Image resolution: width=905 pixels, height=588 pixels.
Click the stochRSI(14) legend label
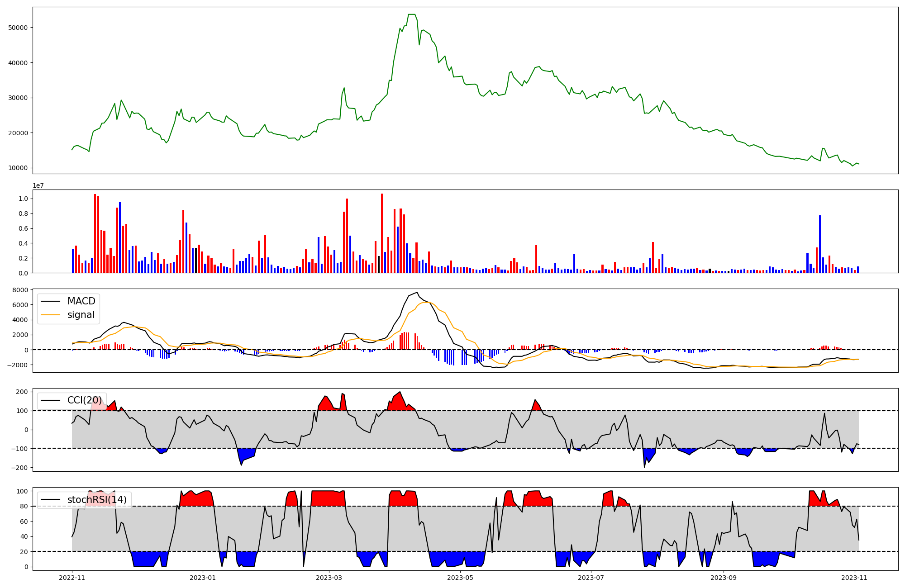[x=97, y=500]
